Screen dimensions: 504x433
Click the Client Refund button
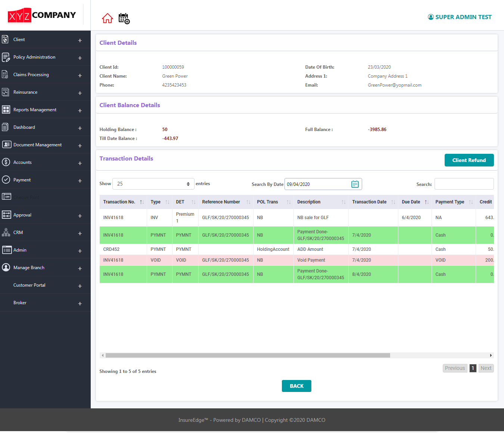469,160
